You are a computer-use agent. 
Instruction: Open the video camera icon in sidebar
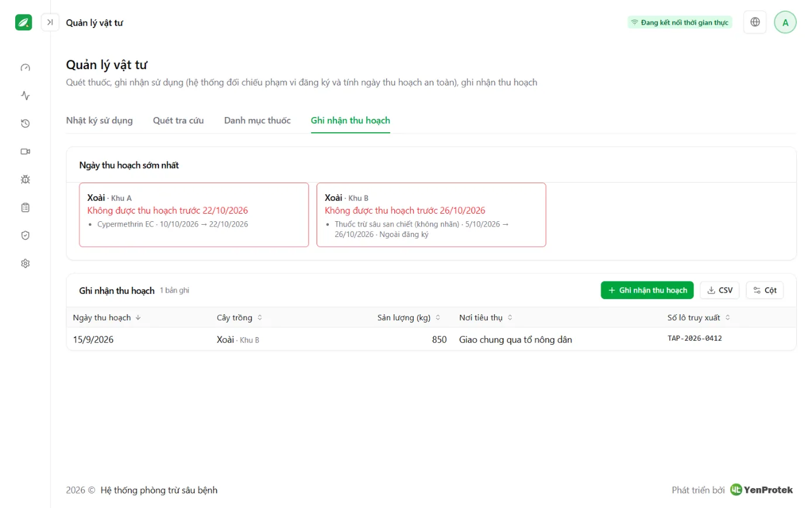[x=25, y=152]
